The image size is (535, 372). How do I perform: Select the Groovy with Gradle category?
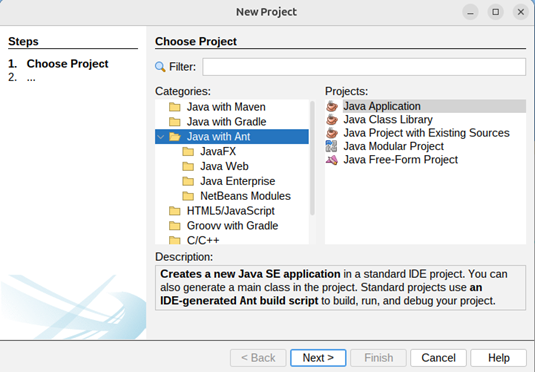pyautogui.click(x=232, y=226)
